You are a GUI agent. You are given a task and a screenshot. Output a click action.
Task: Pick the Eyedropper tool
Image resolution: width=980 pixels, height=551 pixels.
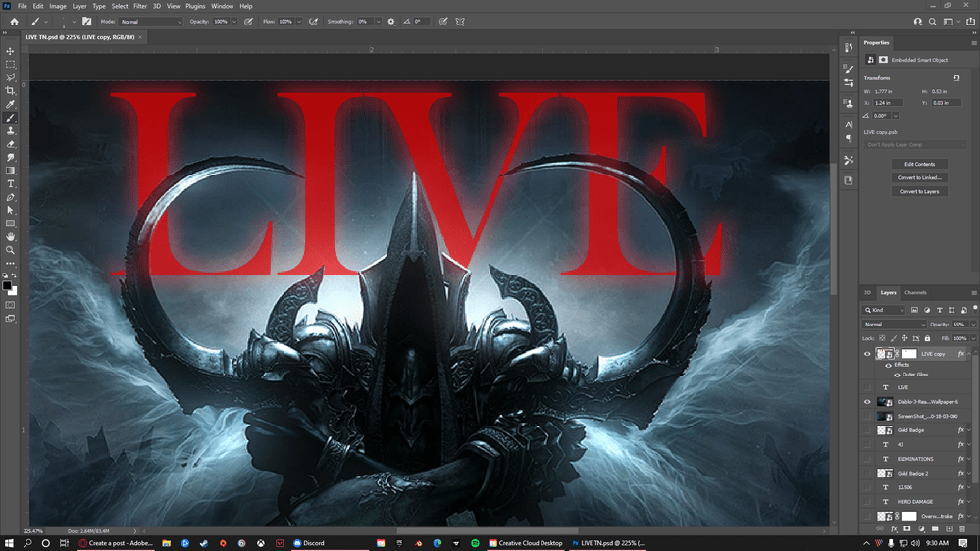[11, 104]
